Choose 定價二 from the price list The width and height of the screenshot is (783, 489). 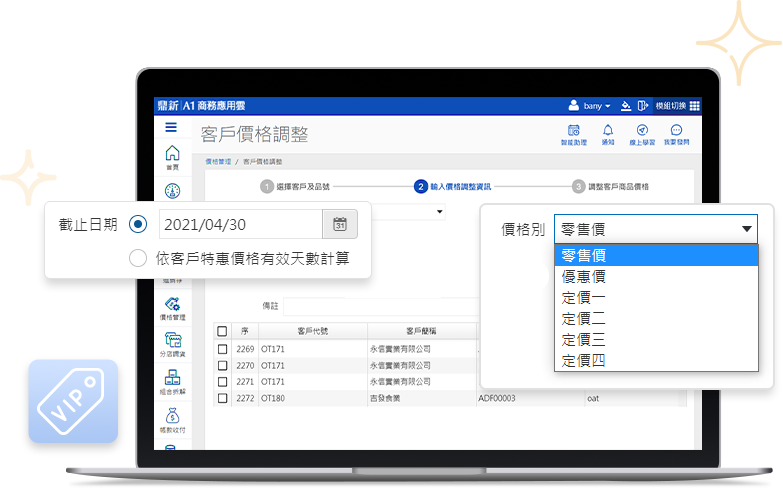pos(656,318)
